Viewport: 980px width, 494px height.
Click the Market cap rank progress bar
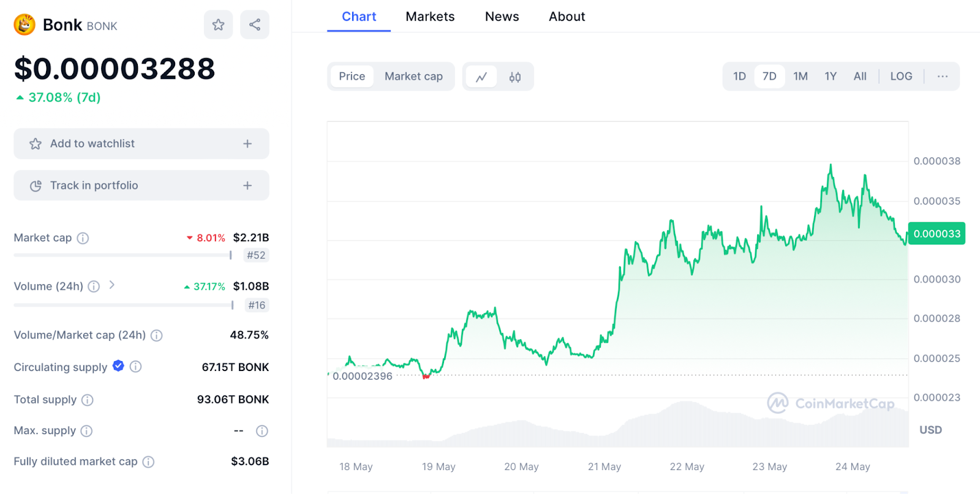[123, 255]
